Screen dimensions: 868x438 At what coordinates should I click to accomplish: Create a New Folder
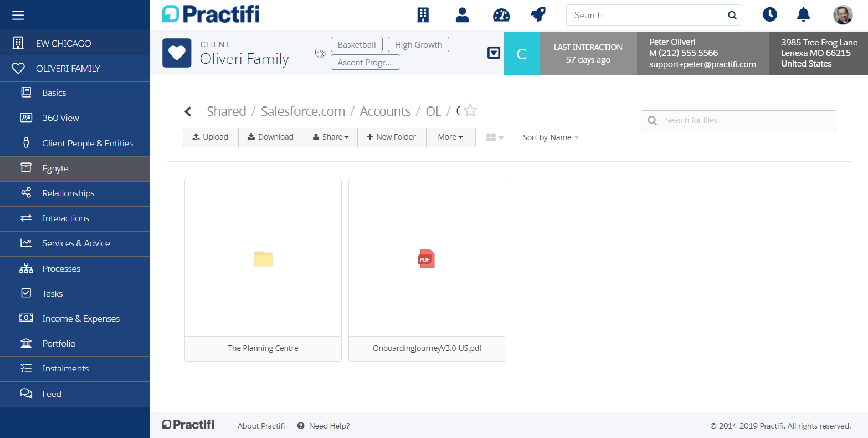pyautogui.click(x=392, y=137)
